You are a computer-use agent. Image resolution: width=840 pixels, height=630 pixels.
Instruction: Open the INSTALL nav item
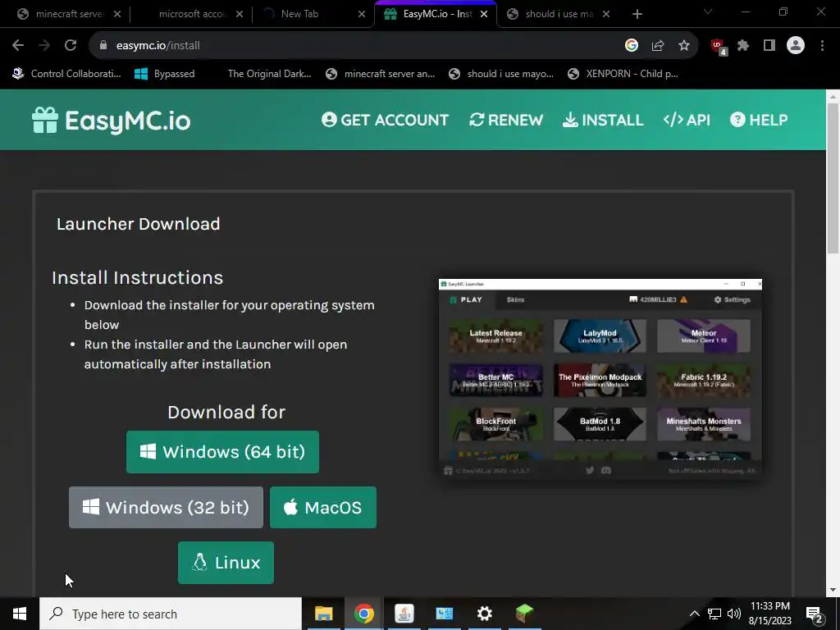click(x=603, y=120)
